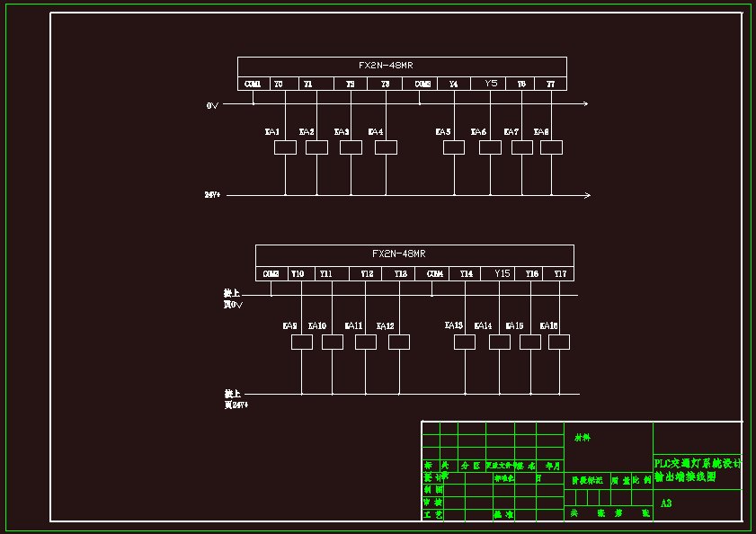This screenshot has height=534, width=756.
Task: Click the relay coil box of KA1
Action: pyautogui.click(x=286, y=147)
